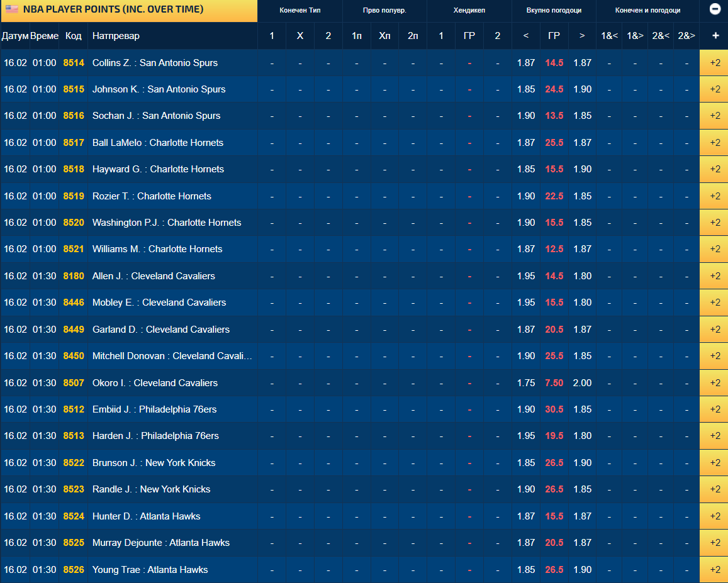Click code 8526 for Young Trae
The height and width of the screenshot is (583, 728).
click(74, 570)
